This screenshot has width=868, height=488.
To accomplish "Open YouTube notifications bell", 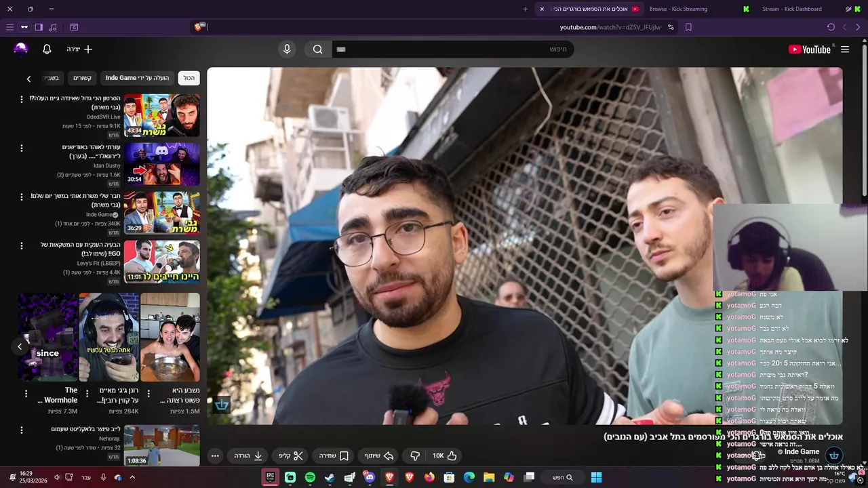I will (x=47, y=49).
